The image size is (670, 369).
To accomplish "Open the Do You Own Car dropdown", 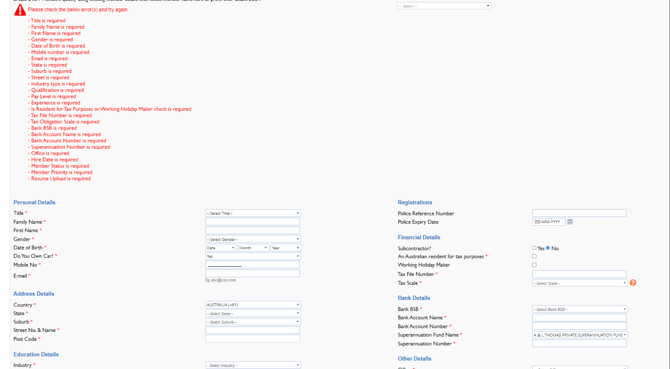I will click(x=253, y=256).
